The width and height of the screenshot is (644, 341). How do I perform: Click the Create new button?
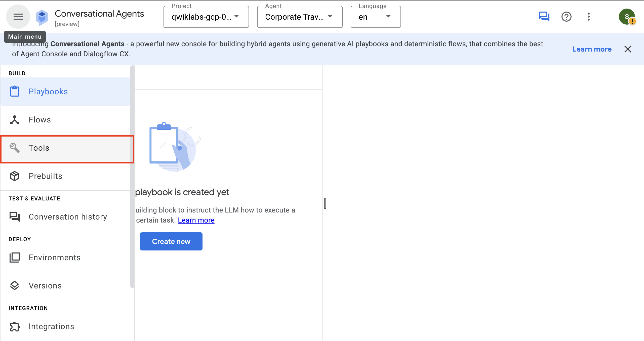(171, 241)
